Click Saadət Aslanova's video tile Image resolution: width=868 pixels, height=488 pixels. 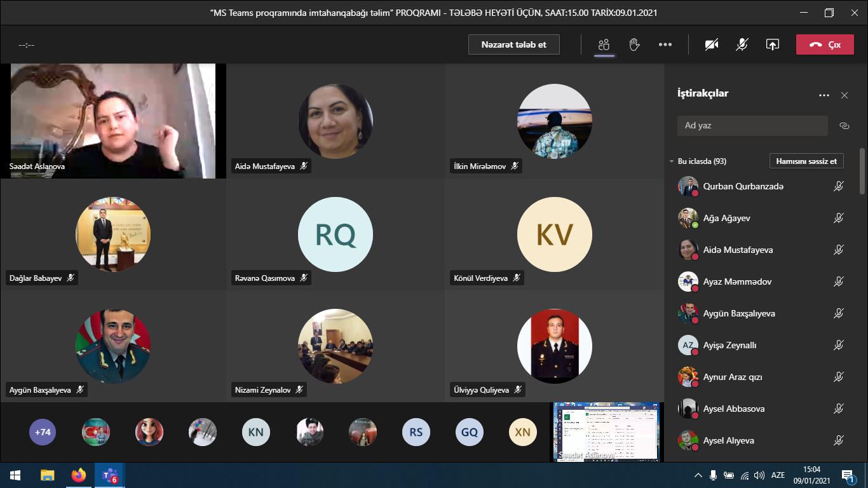[x=113, y=121]
